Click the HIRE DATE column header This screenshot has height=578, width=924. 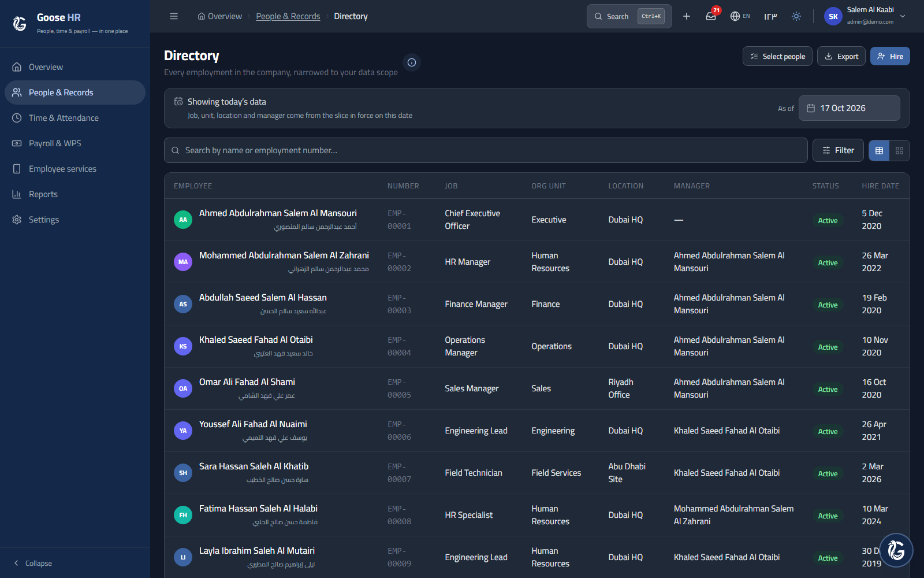881,186
